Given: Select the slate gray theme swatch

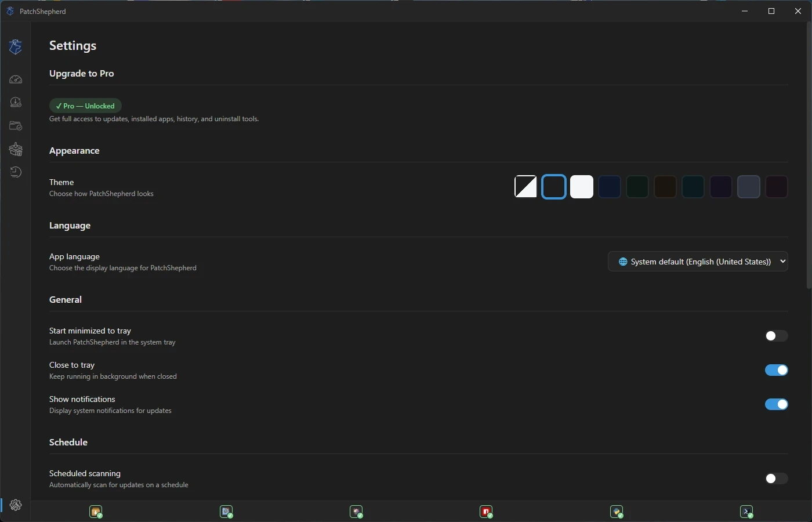Looking at the screenshot, I should point(748,187).
